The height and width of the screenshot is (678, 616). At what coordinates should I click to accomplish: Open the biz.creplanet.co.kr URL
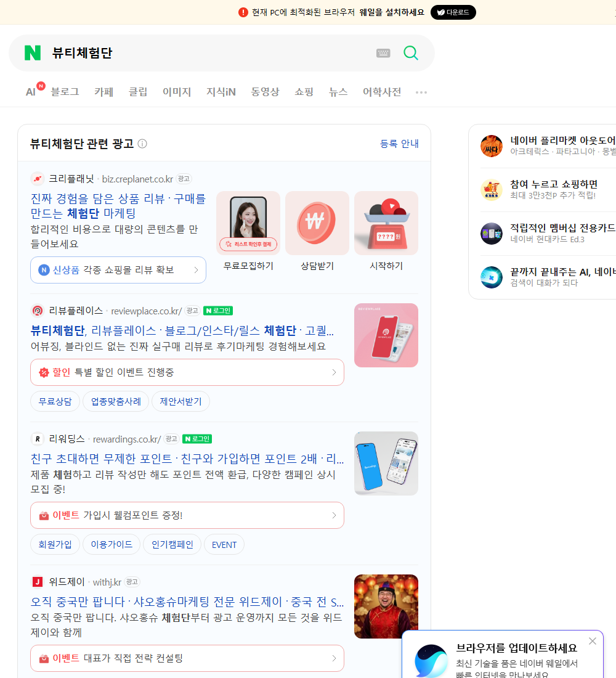point(137,179)
